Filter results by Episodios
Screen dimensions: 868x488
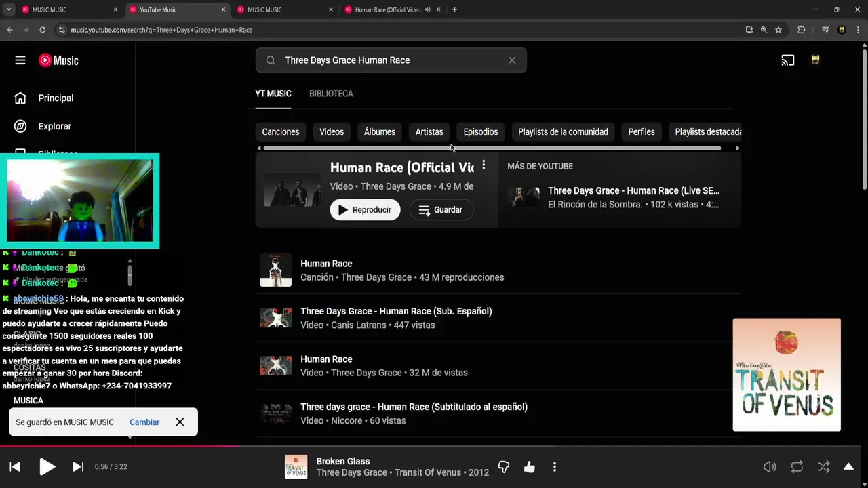[x=481, y=131]
